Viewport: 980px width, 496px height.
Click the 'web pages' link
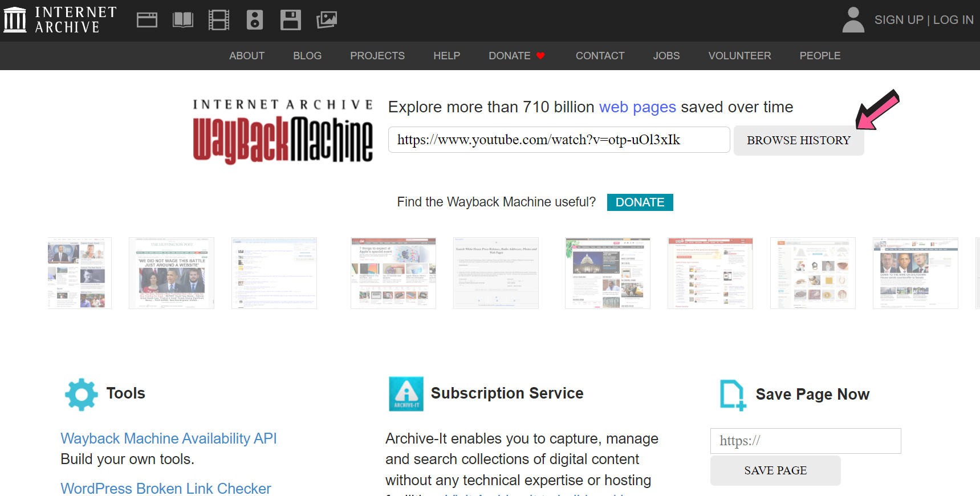tap(637, 107)
